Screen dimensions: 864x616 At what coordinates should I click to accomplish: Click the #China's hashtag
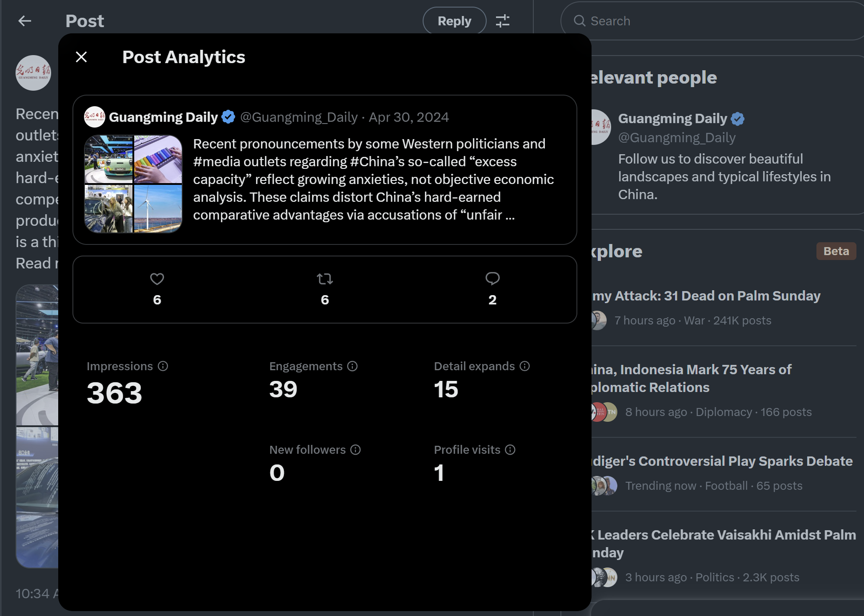pyautogui.click(x=377, y=162)
